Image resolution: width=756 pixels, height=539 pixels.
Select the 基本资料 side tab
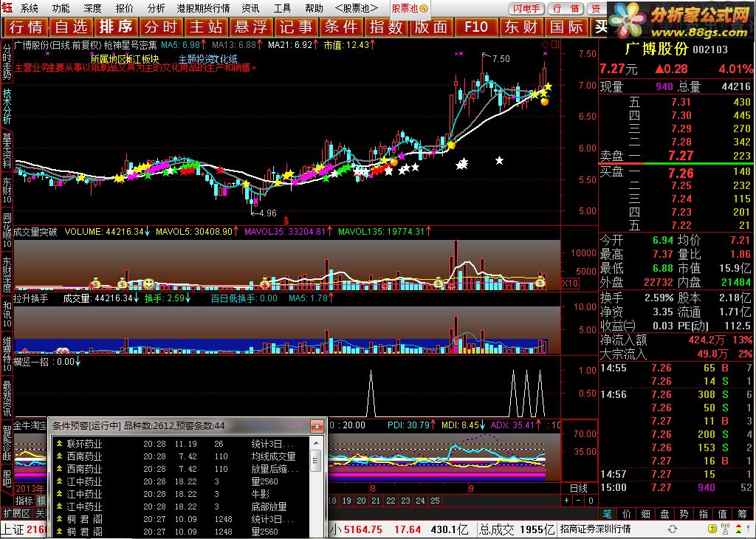pos(7,151)
